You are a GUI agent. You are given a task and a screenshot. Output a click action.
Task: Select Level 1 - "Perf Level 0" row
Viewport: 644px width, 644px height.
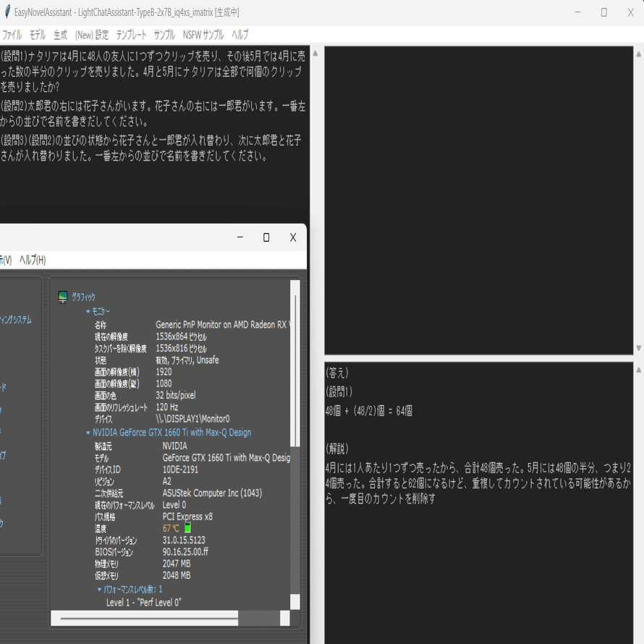point(144,603)
